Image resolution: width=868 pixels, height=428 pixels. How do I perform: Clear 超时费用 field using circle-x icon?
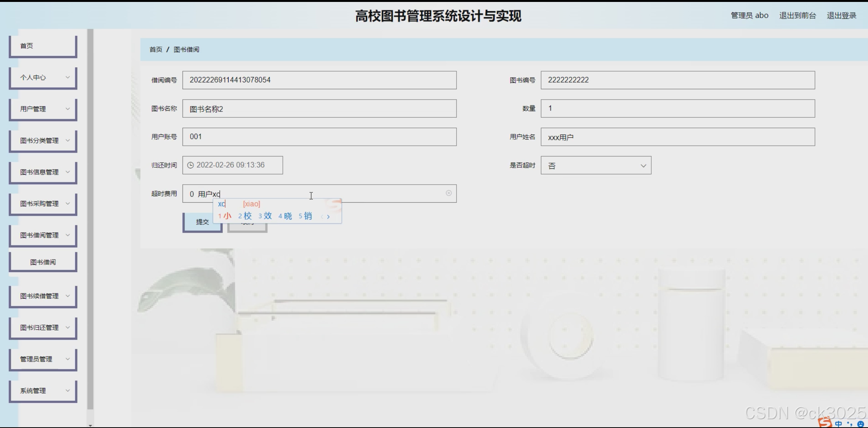tap(448, 193)
